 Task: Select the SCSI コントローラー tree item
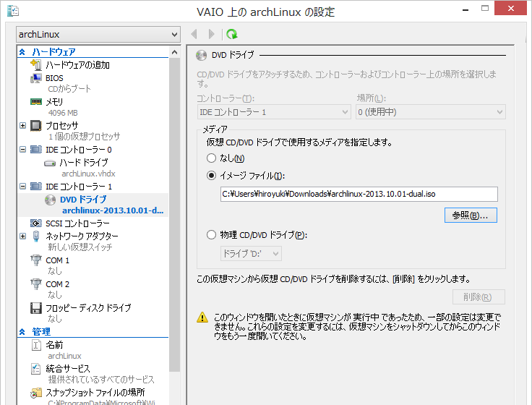(77, 223)
